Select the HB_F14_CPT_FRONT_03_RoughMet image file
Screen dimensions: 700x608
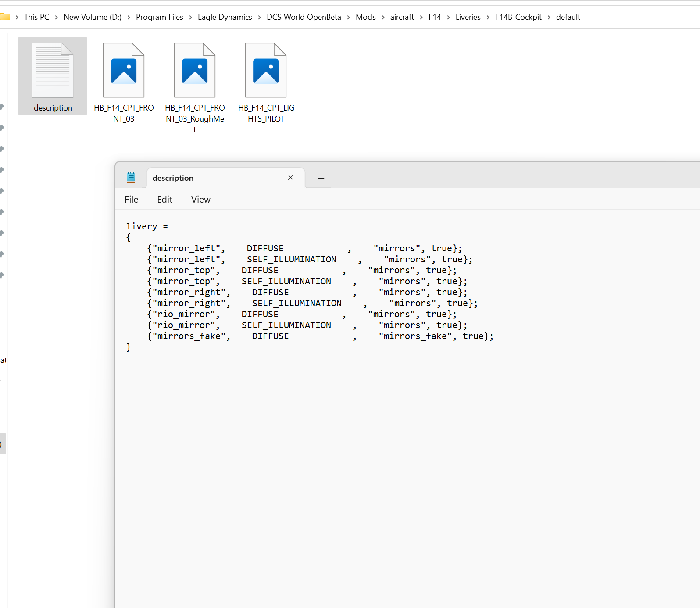point(195,87)
